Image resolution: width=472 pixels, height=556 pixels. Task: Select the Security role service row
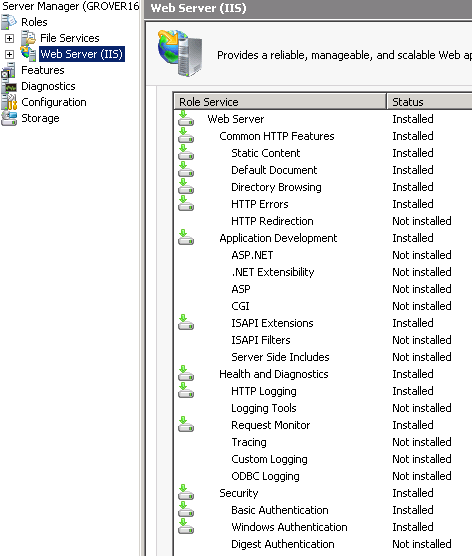coord(323,493)
